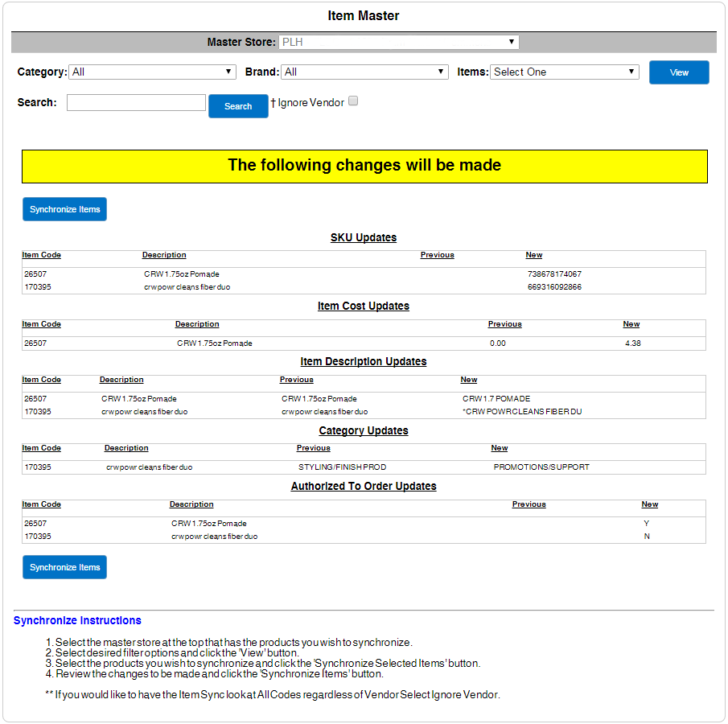Expand the Brand dropdown
Image resolution: width=728 pixels, height=724 pixels.
(x=364, y=72)
